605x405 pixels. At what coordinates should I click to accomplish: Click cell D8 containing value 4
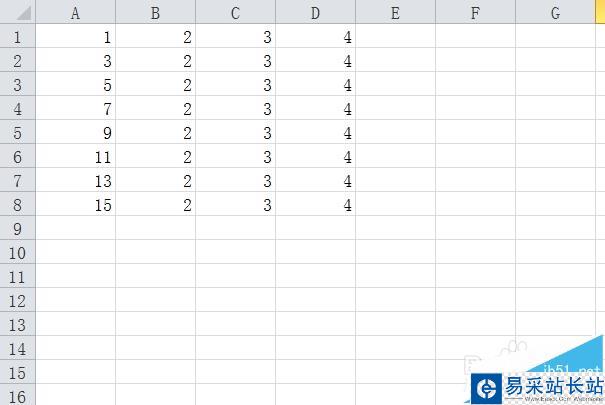pos(315,205)
